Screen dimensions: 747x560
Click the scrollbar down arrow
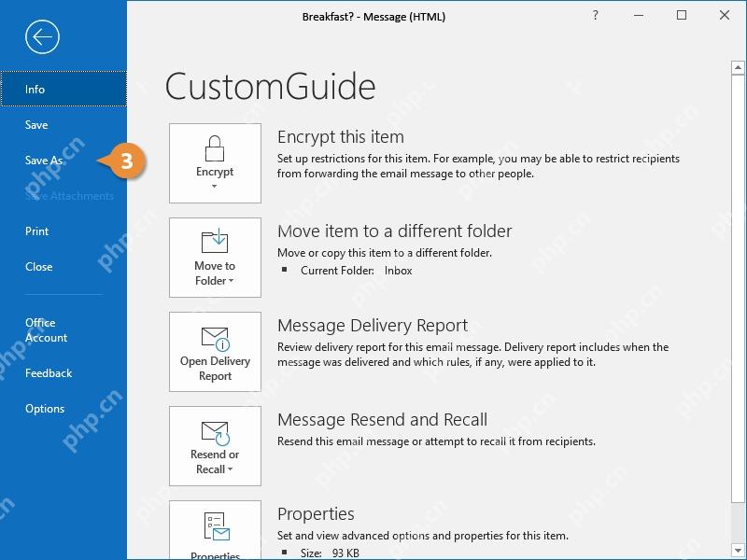738,549
